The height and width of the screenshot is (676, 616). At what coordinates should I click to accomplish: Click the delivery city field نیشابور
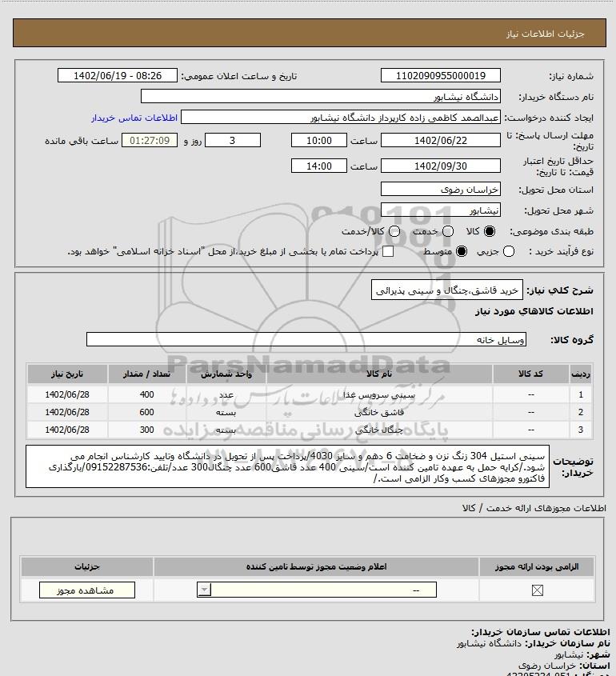441,210
